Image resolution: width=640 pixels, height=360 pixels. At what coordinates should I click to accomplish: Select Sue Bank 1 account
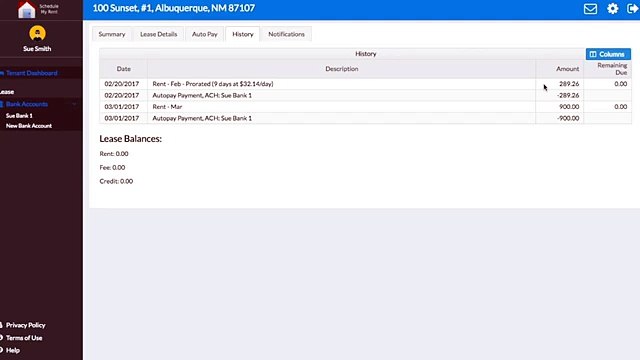pos(19,116)
